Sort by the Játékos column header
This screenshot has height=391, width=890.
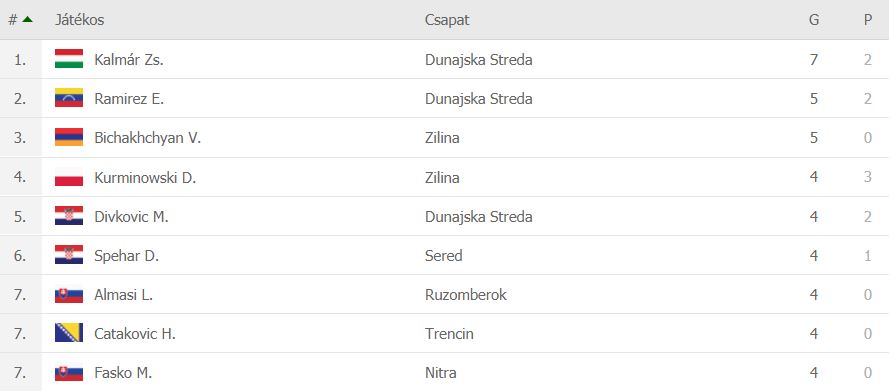[79, 20]
